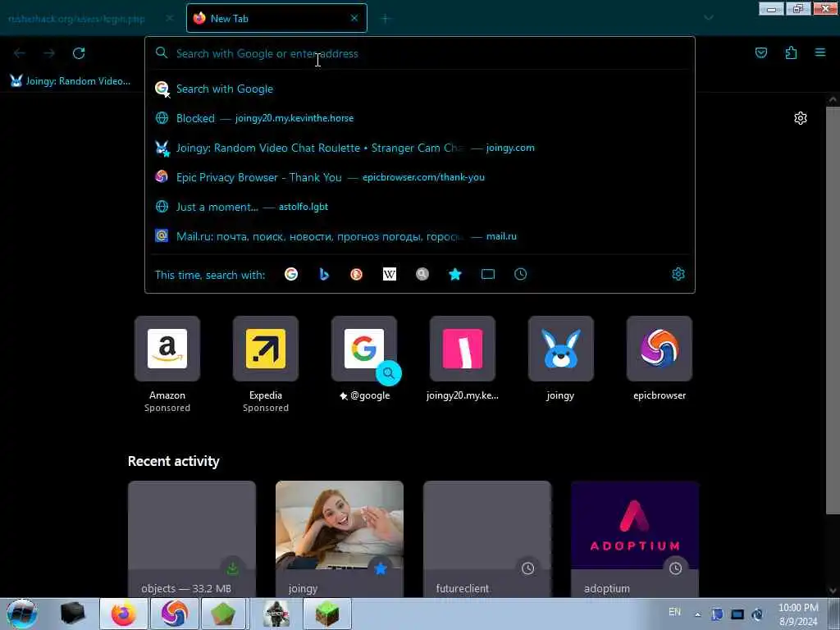
Task: Choose the Search with Google suggestion
Action: [x=420, y=89]
